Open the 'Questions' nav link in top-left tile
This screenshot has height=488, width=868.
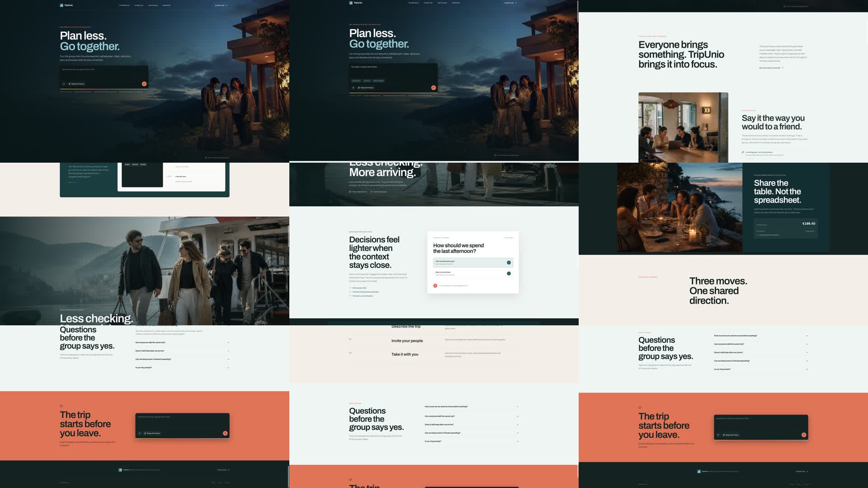(x=166, y=5)
